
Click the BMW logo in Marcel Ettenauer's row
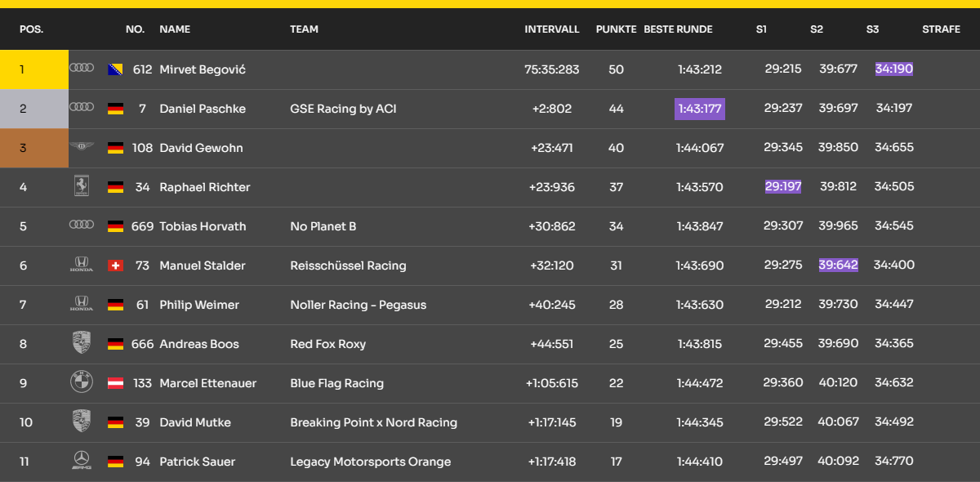tap(82, 382)
